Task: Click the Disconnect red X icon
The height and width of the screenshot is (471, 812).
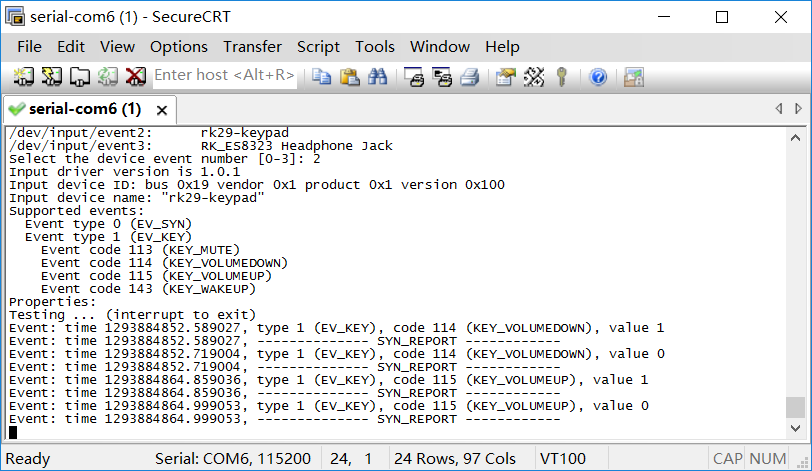Action: click(x=136, y=77)
